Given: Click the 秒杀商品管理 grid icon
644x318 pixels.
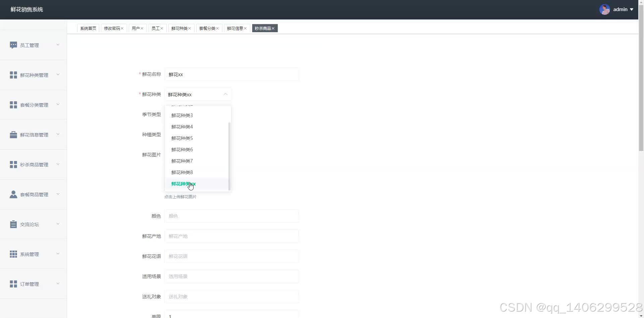Looking at the screenshot, I should [13, 164].
